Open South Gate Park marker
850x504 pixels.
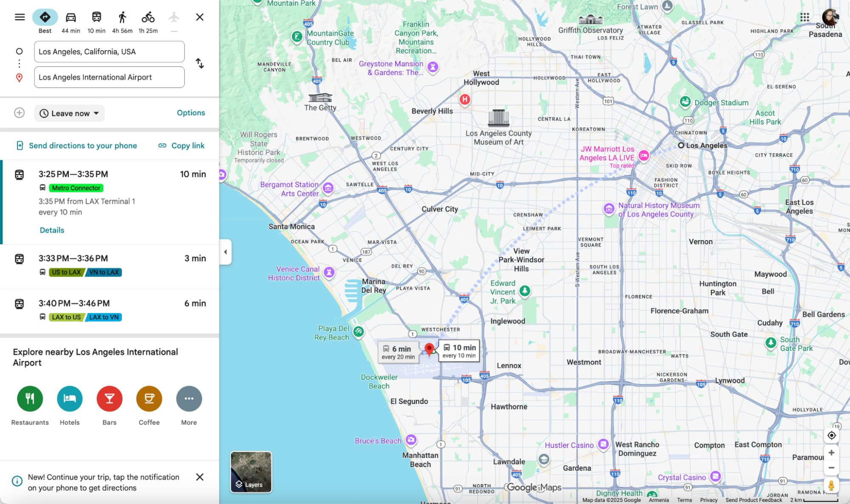click(x=771, y=343)
